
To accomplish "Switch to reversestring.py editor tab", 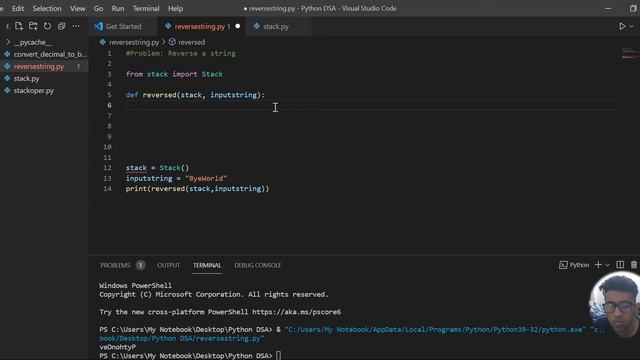I will [200, 27].
